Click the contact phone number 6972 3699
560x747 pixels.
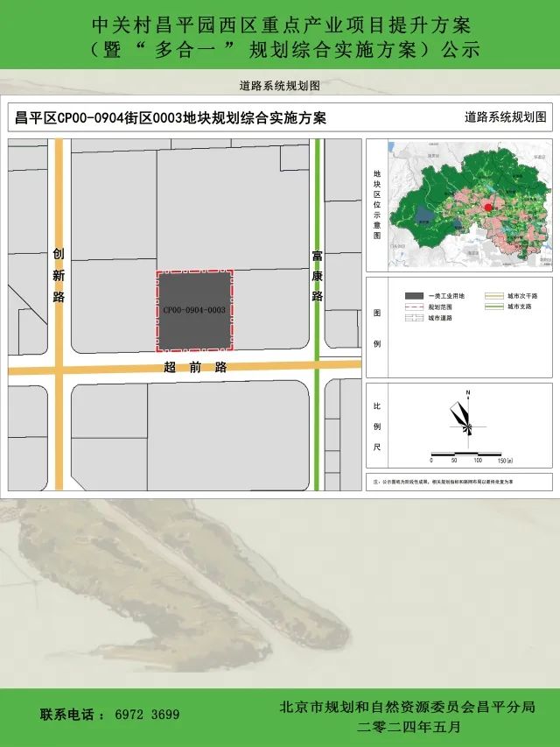coord(147,715)
